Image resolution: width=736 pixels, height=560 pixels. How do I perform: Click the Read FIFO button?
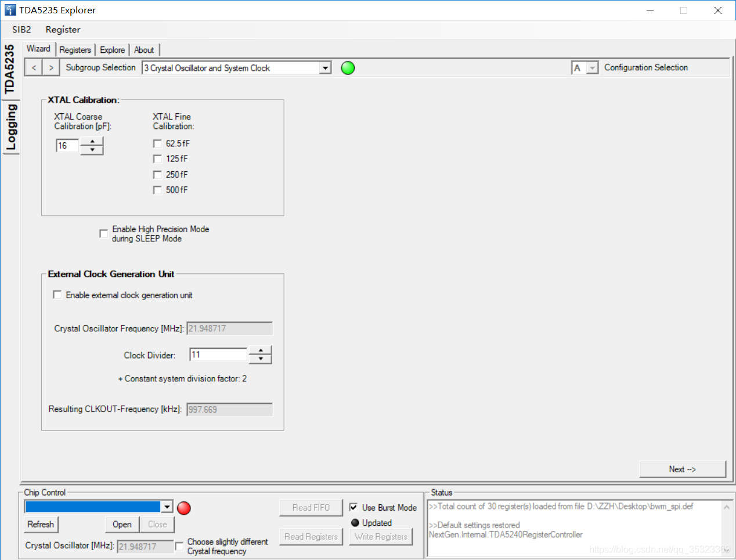tap(311, 508)
